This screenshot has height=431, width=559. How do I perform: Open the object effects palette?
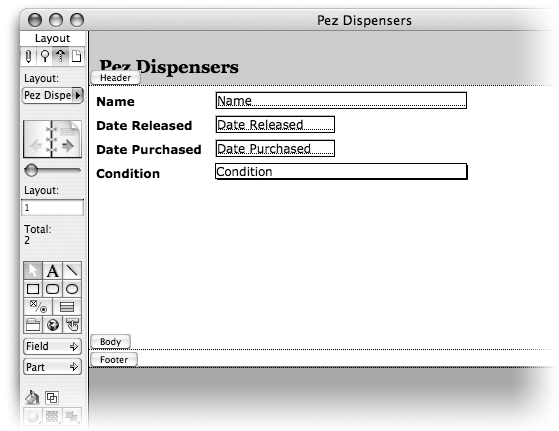coord(72,417)
